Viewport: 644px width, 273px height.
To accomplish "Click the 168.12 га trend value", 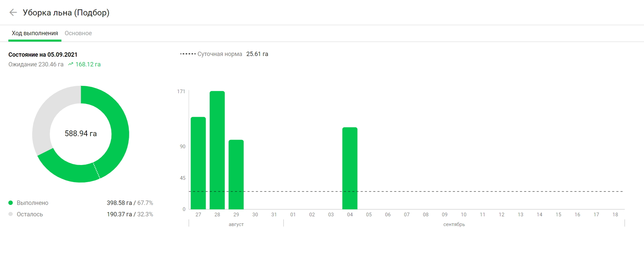I will pos(88,64).
